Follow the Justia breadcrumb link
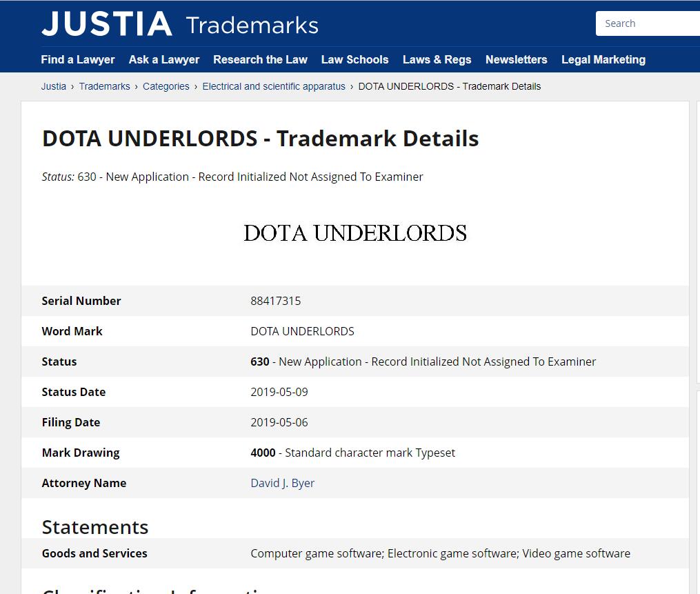Screen dimensions: 700x594 pos(54,86)
